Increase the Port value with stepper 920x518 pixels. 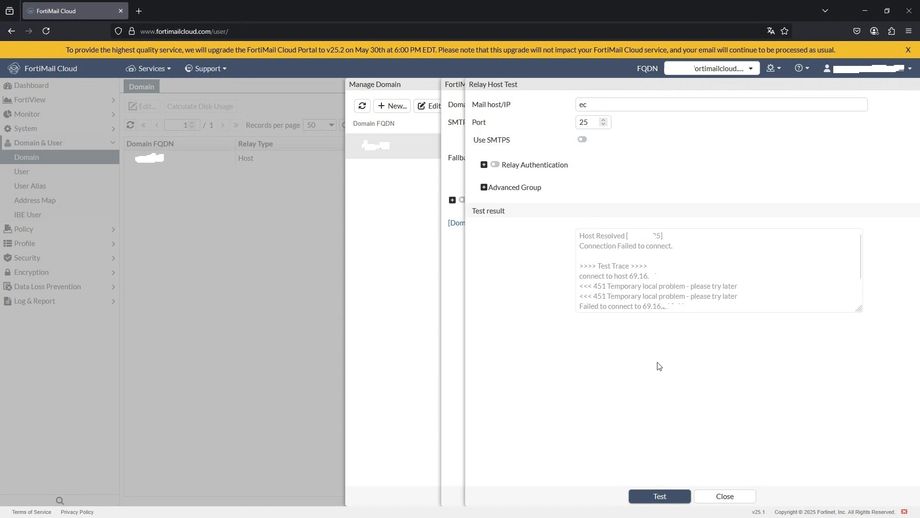tap(604, 120)
